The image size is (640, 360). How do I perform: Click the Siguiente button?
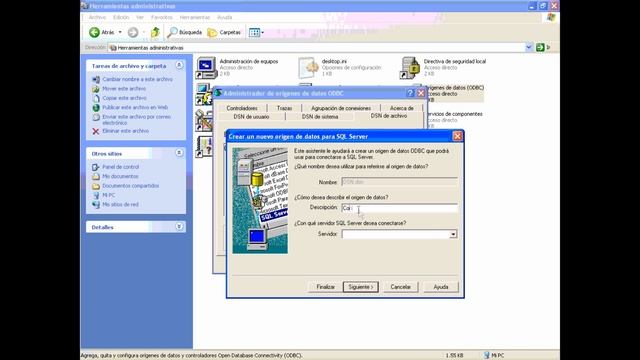coord(361,287)
